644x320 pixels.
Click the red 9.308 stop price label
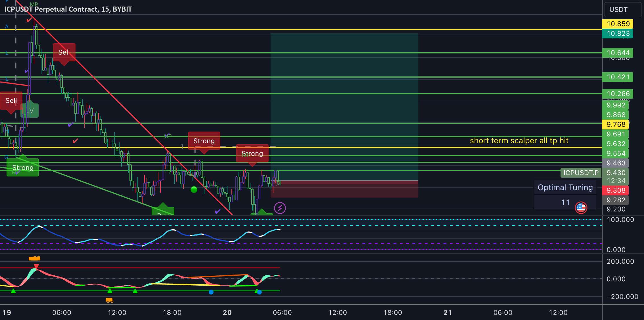tap(616, 190)
